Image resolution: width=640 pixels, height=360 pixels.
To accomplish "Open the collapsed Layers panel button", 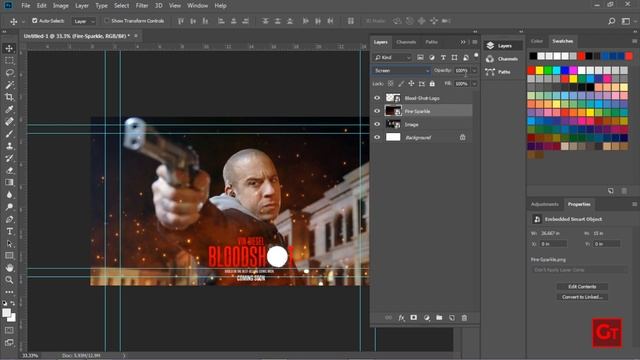I will [503, 46].
